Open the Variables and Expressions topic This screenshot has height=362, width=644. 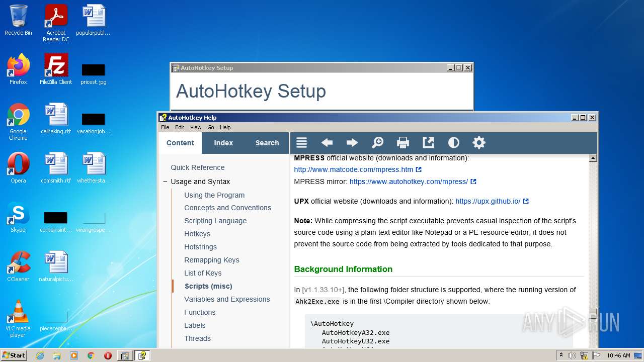pos(227,299)
